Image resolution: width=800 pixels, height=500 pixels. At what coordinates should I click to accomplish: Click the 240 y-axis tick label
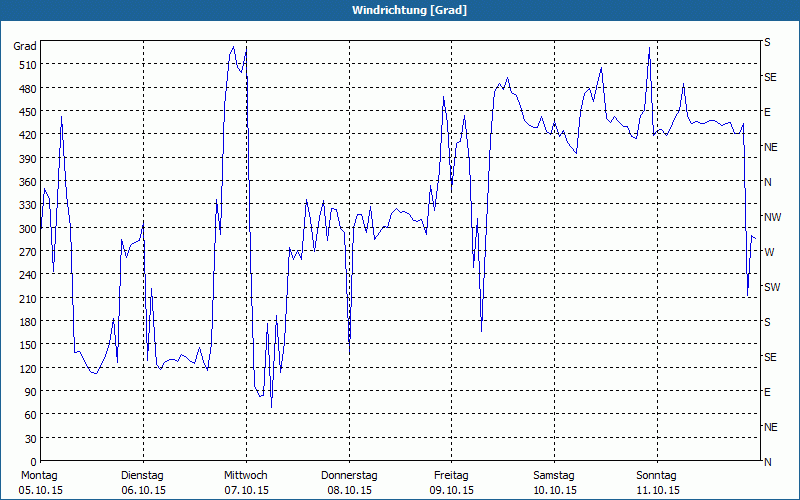[x=28, y=275]
